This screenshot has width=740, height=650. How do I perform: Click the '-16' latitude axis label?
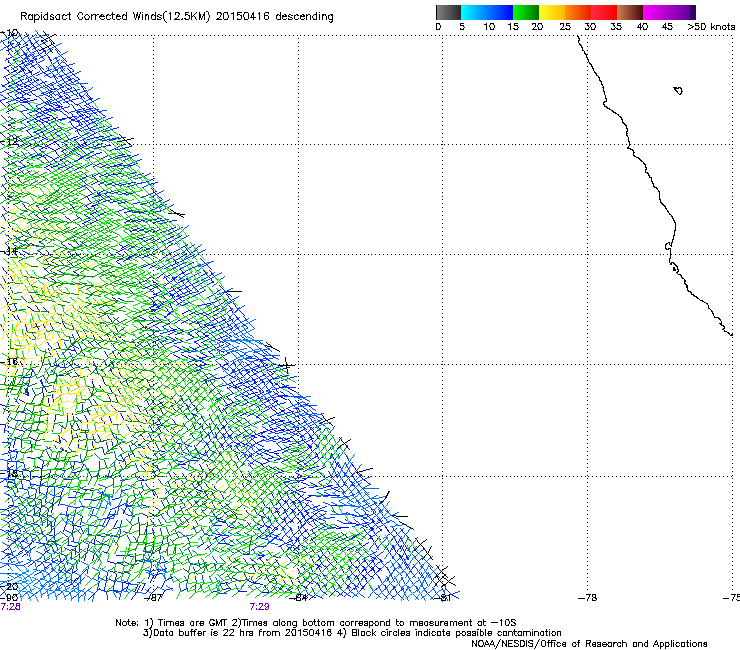coord(9,362)
